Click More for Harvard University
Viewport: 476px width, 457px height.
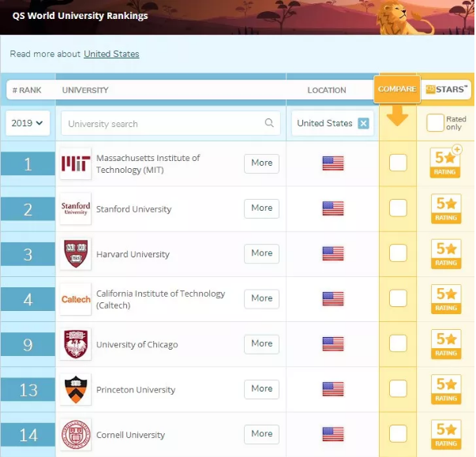pyautogui.click(x=261, y=253)
